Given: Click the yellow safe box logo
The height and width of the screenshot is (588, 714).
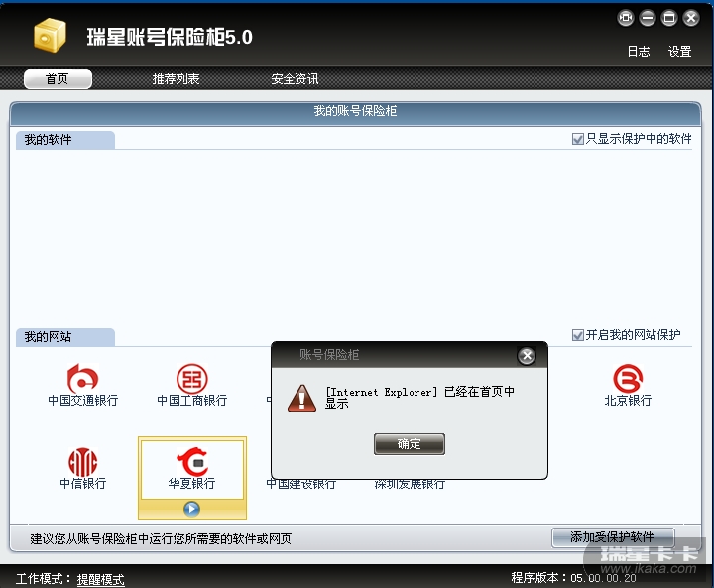Looking at the screenshot, I should 50,35.
